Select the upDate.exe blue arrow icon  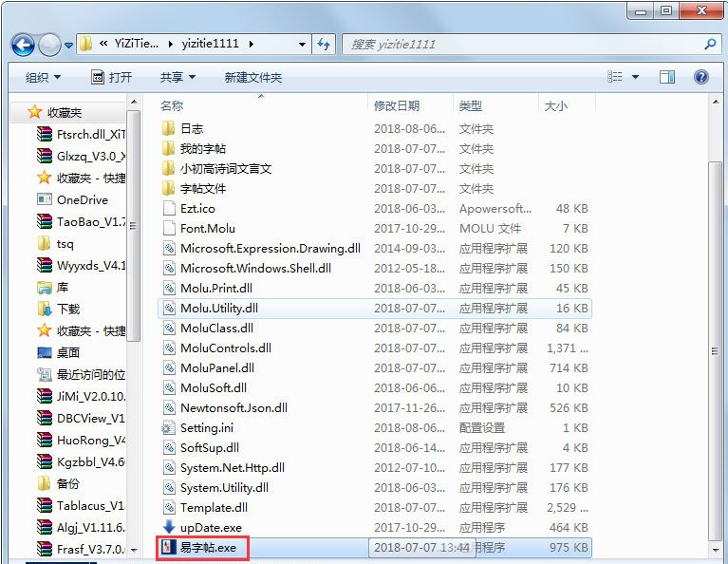(169, 527)
